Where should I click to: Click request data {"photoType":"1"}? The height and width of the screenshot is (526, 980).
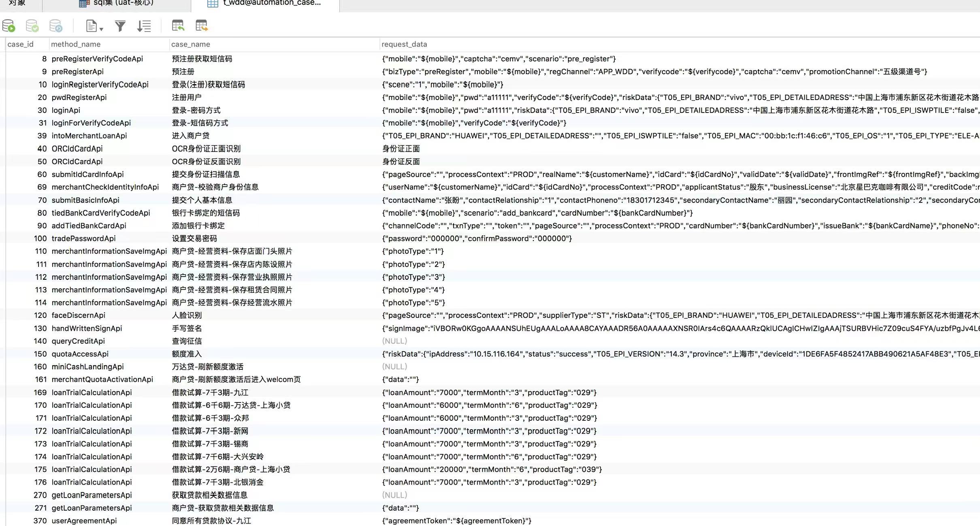pos(413,251)
